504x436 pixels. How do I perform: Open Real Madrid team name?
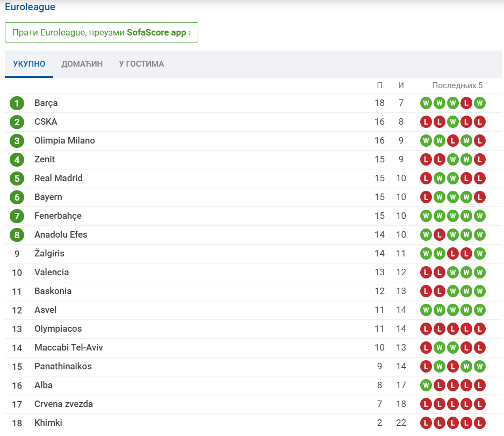point(59,178)
